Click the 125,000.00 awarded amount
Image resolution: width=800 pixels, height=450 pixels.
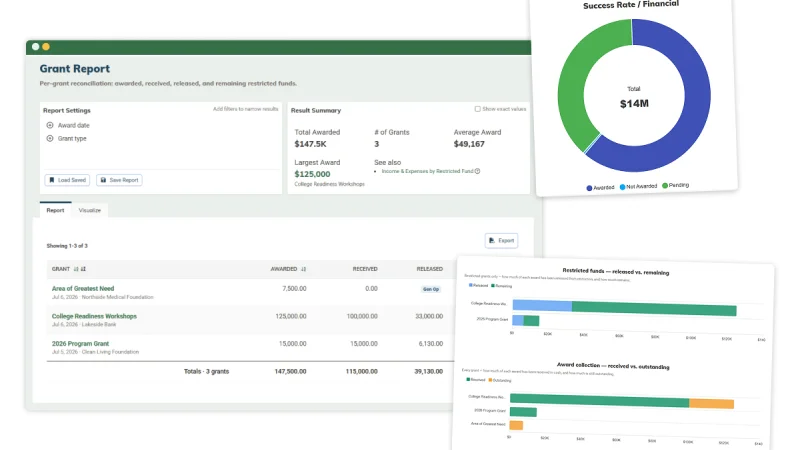291,316
